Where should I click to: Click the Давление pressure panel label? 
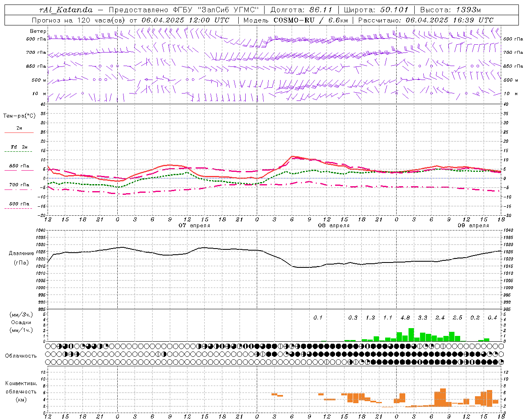pyautogui.click(x=21, y=253)
